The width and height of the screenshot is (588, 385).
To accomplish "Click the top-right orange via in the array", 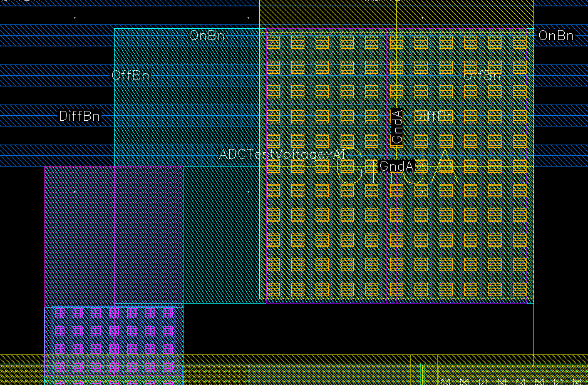I will click(x=520, y=43).
